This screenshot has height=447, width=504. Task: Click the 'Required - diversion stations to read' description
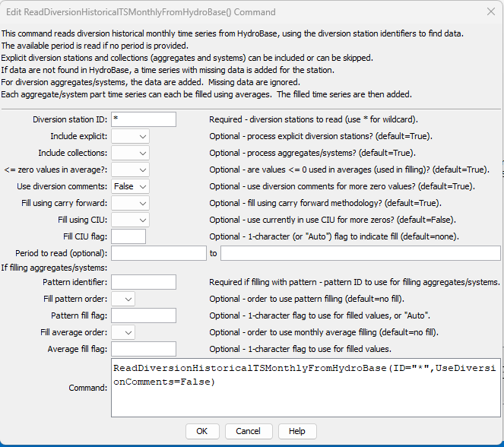pos(314,119)
